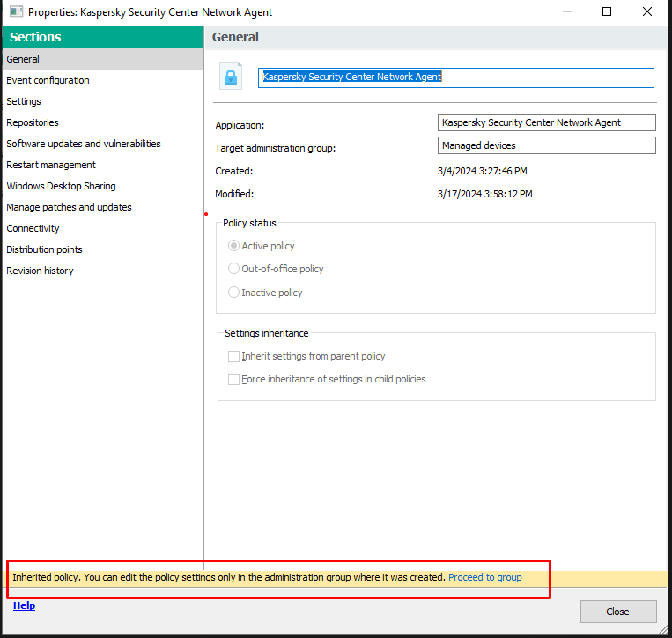Close the window with the X button
672x638 pixels.
(x=647, y=11)
